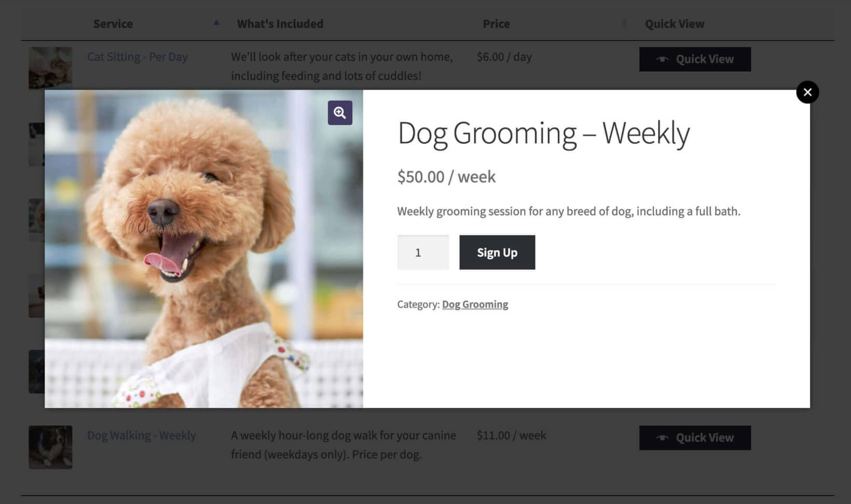
Task: Click eye icon in Cat Sitting Quick View
Action: tap(662, 59)
